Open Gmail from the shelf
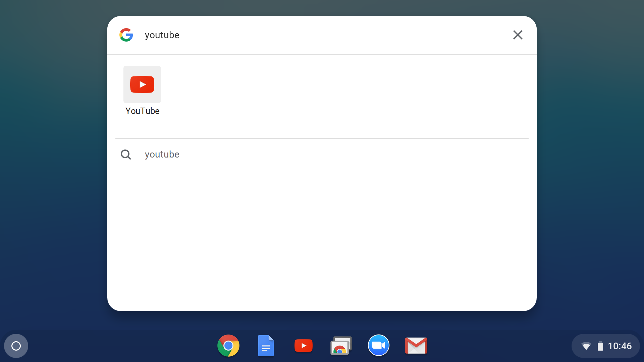Image resolution: width=644 pixels, height=362 pixels. coord(416,346)
